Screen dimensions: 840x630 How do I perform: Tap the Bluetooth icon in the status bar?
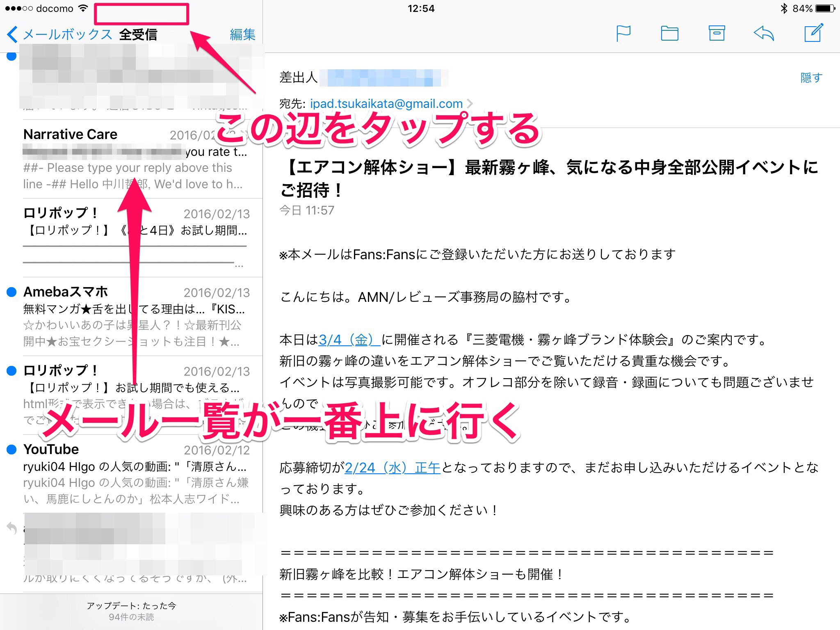[784, 8]
